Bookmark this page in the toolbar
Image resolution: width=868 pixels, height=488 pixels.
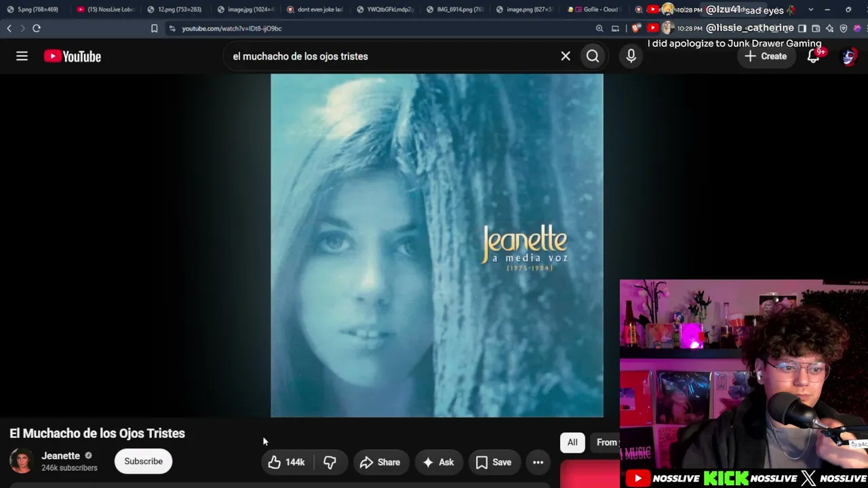coord(154,28)
